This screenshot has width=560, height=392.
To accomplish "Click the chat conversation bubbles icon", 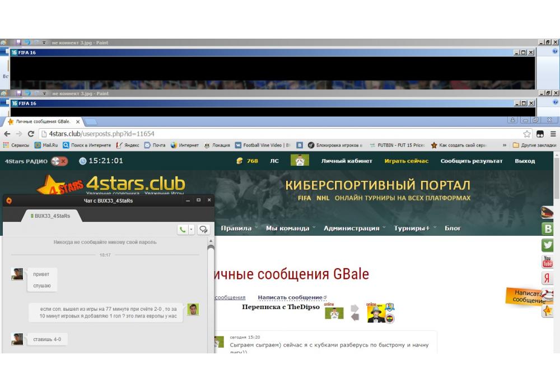I will click(204, 230).
